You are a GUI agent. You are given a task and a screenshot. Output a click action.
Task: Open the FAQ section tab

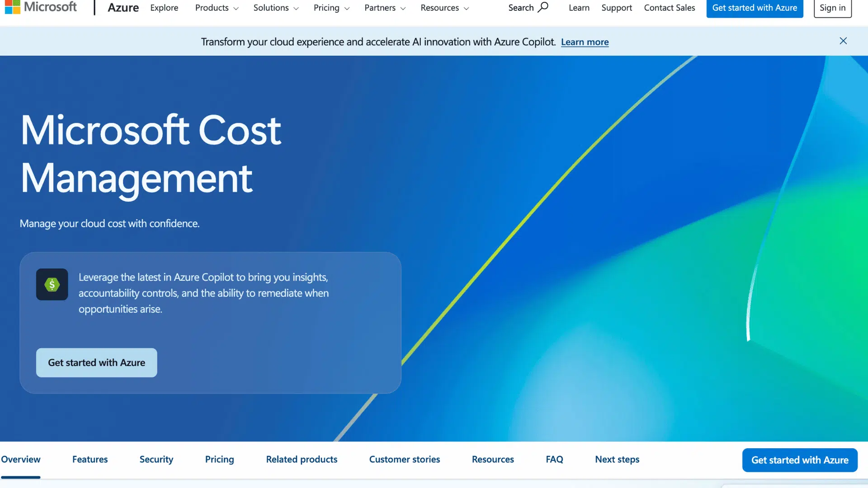tap(554, 459)
